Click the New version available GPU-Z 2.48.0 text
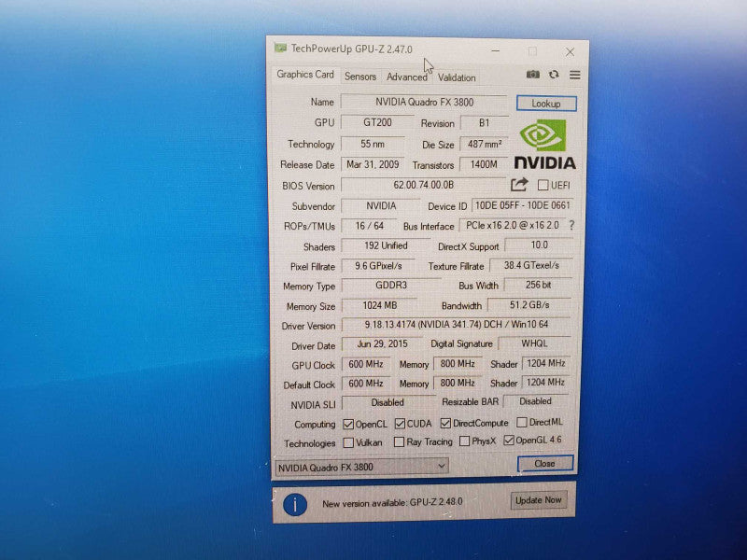747x560 pixels. coord(392,503)
